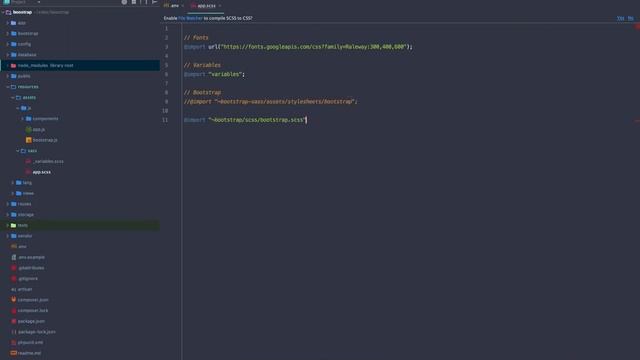Click the app.scss file icon in tree
The height and width of the screenshot is (360, 640).
click(28, 172)
